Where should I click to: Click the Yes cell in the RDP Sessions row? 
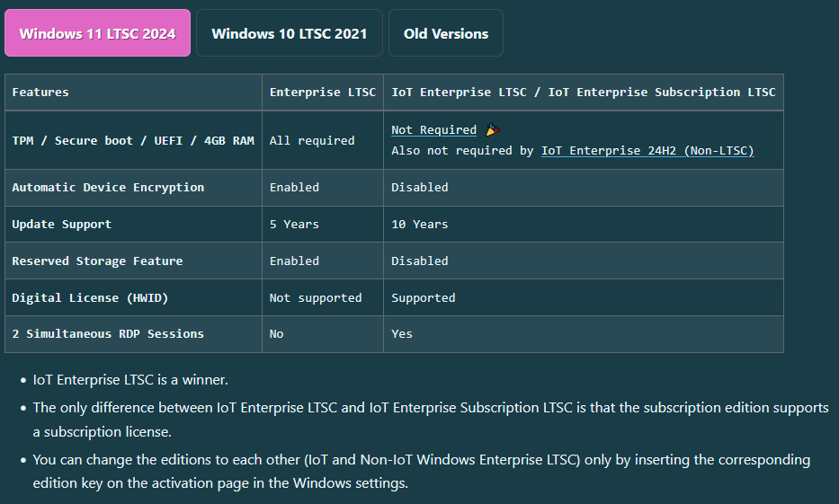click(584, 334)
